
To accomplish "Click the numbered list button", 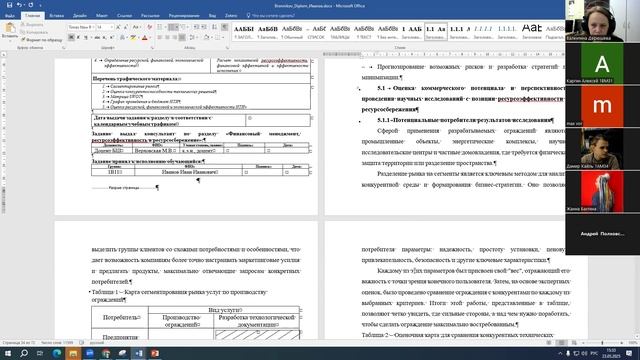I will (x=173, y=27).
